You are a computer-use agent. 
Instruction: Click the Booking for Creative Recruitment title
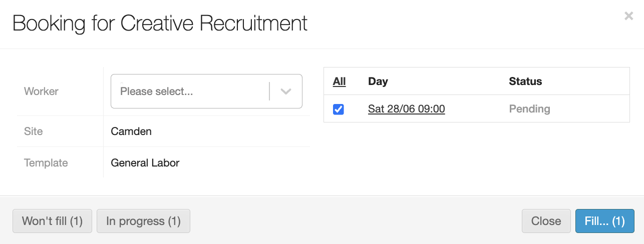tap(160, 23)
